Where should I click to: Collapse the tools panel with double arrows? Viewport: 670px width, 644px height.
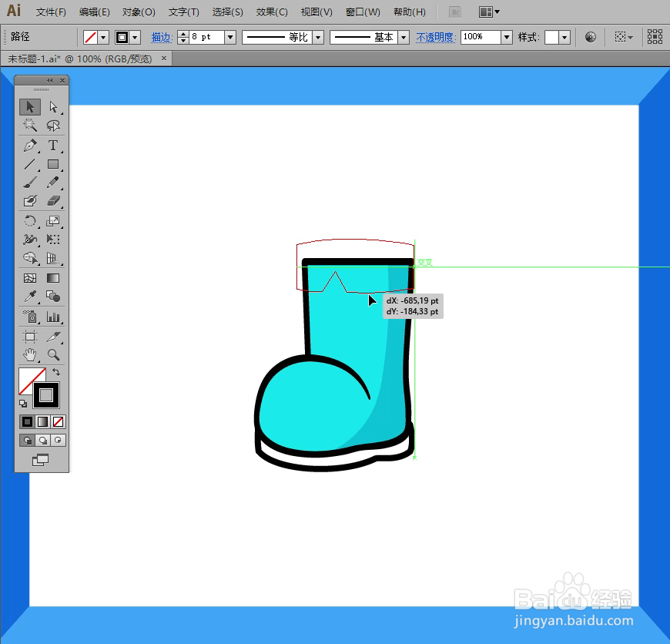(50, 80)
